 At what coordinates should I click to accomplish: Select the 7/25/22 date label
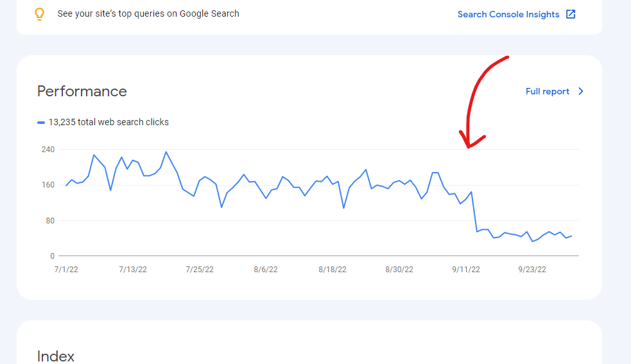click(200, 270)
